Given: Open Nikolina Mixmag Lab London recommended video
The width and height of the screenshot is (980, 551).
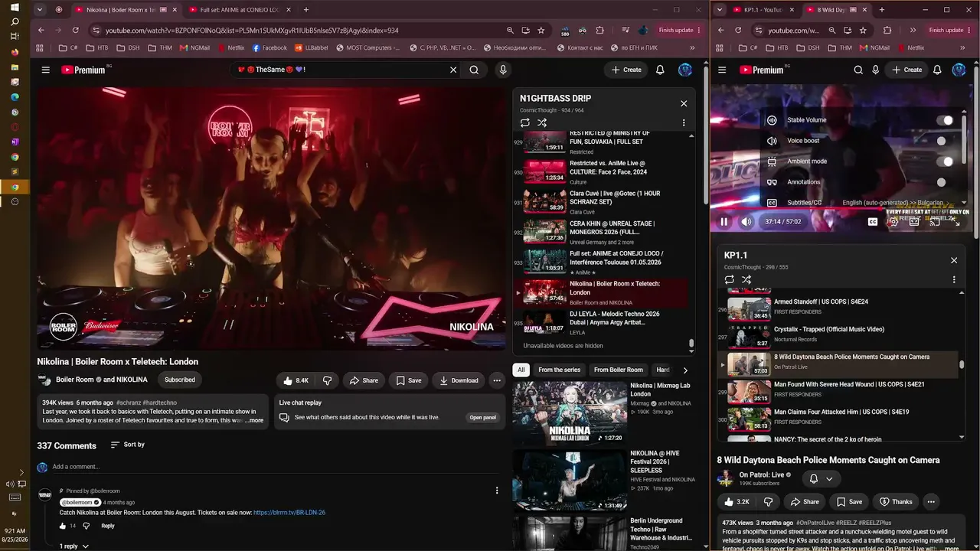Looking at the screenshot, I should click(603, 412).
